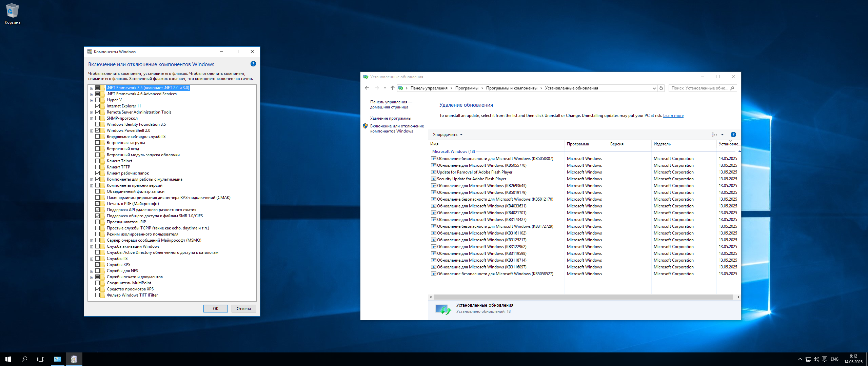Toggle Windows PowerShell 2.0 checkbox
The height and width of the screenshot is (366, 868).
(98, 130)
